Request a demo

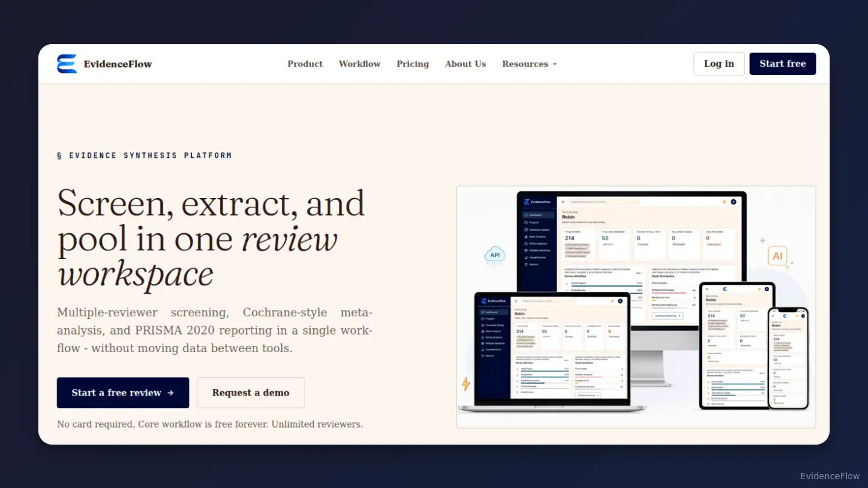[x=251, y=393]
